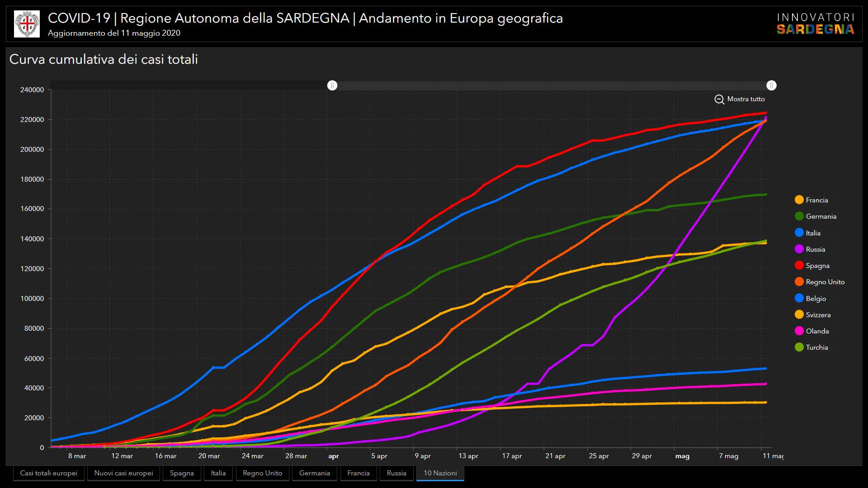The height and width of the screenshot is (488, 868).
Task: Click the Mostra tutto button
Action: 745,99
